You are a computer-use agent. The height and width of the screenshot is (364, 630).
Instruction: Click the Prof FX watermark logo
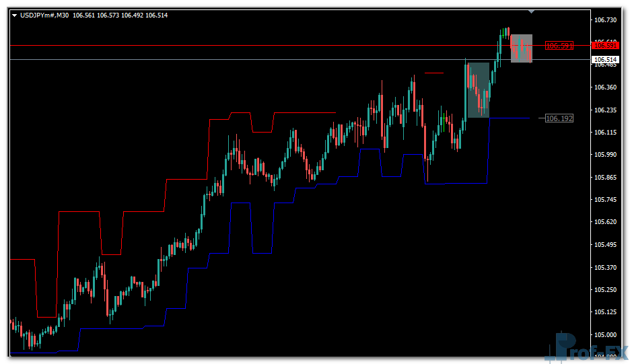589,349
